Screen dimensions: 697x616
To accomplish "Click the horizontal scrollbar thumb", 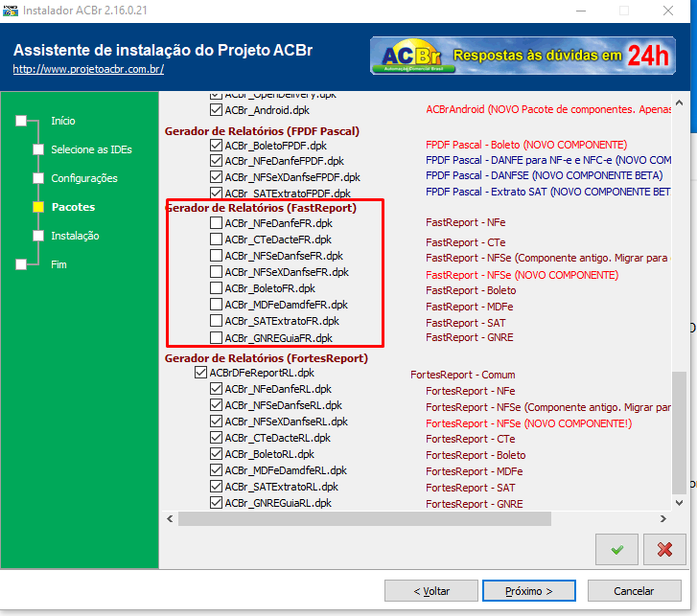I will coord(364,518).
